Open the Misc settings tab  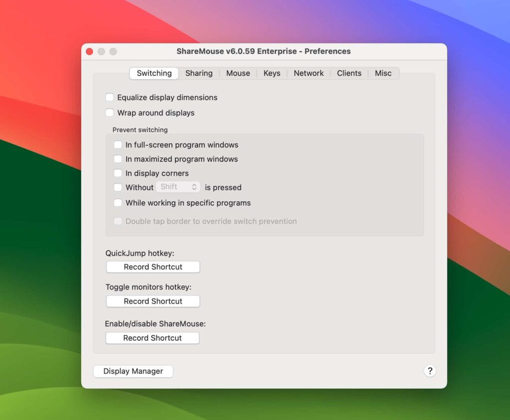pos(383,73)
